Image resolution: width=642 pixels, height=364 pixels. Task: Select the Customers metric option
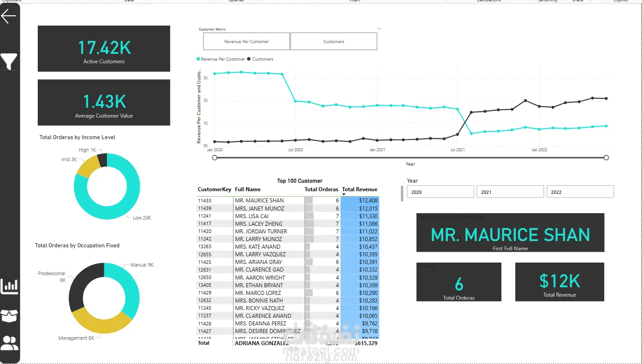(334, 42)
